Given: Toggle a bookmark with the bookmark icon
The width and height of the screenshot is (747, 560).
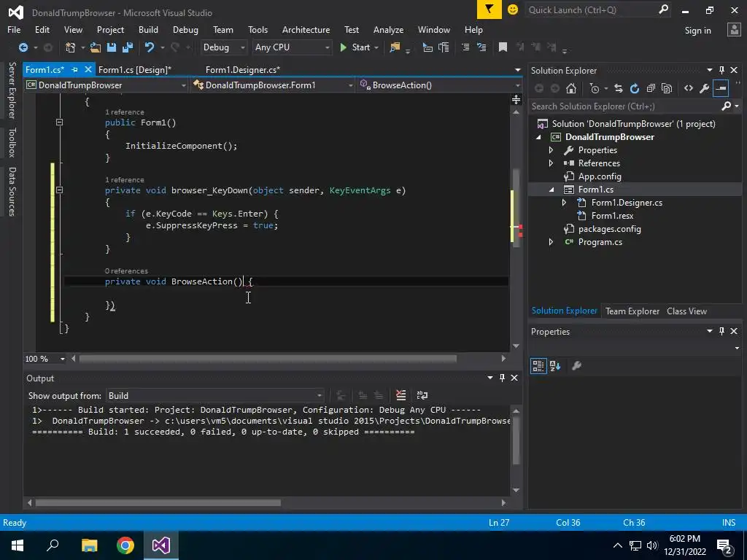Looking at the screenshot, I should [x=503, y=47].
